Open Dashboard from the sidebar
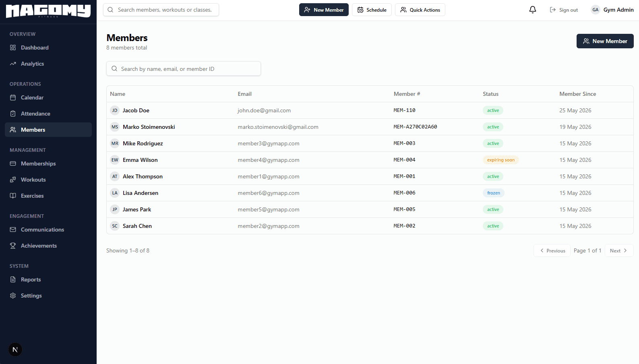639x364 pixels. [48, 48]
